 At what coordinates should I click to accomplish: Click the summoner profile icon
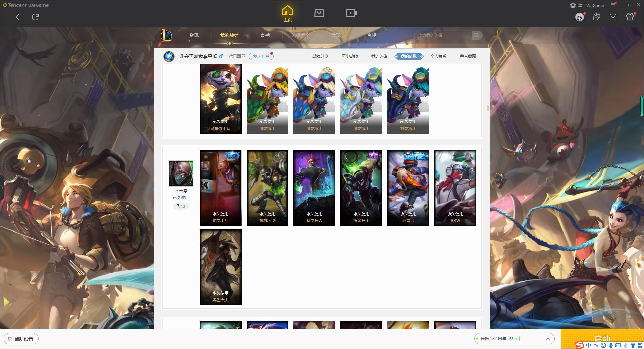pyautogui.click(x=169, y=56)
